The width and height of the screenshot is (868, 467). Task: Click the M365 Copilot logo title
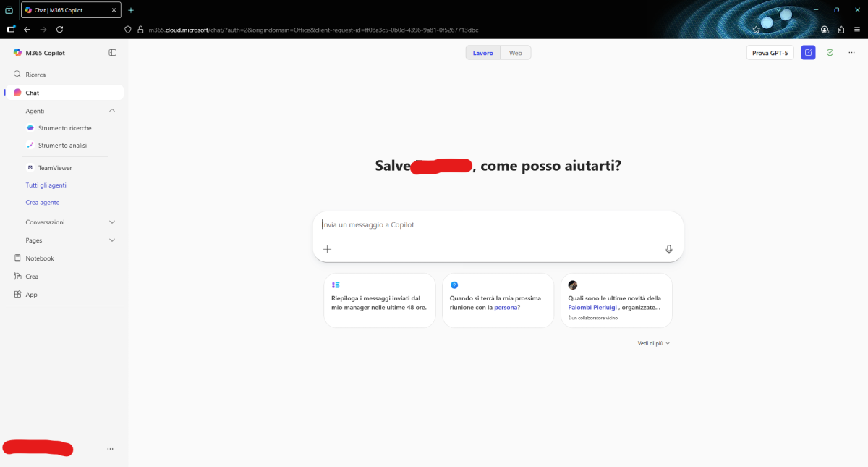39,52
